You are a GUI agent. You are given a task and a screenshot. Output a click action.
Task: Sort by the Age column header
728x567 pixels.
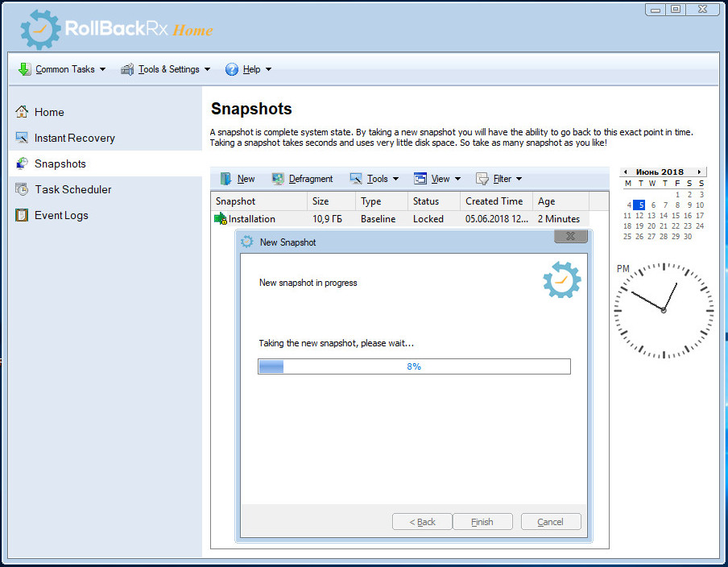click(560, 201)
